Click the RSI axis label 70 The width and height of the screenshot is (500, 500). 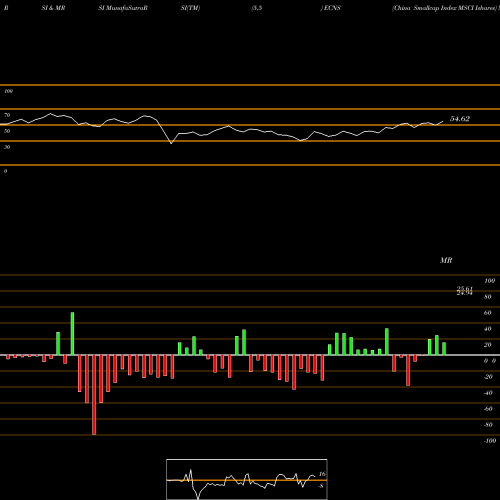pyautogui.click(x=7, y=115)
